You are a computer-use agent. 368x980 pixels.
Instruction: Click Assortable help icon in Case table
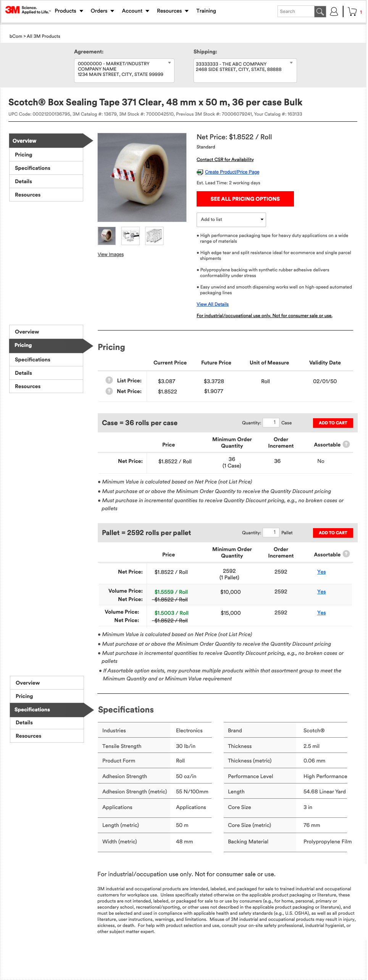[x=346, y=444]
